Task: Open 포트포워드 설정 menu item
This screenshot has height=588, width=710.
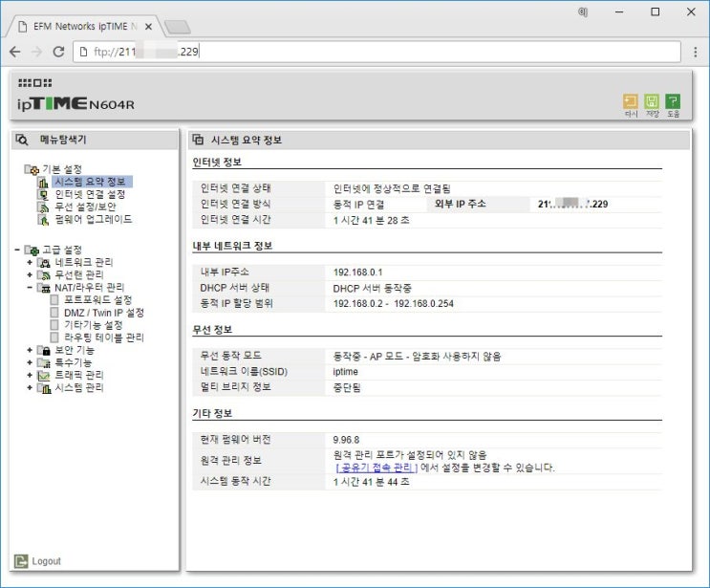Action: 97,300
